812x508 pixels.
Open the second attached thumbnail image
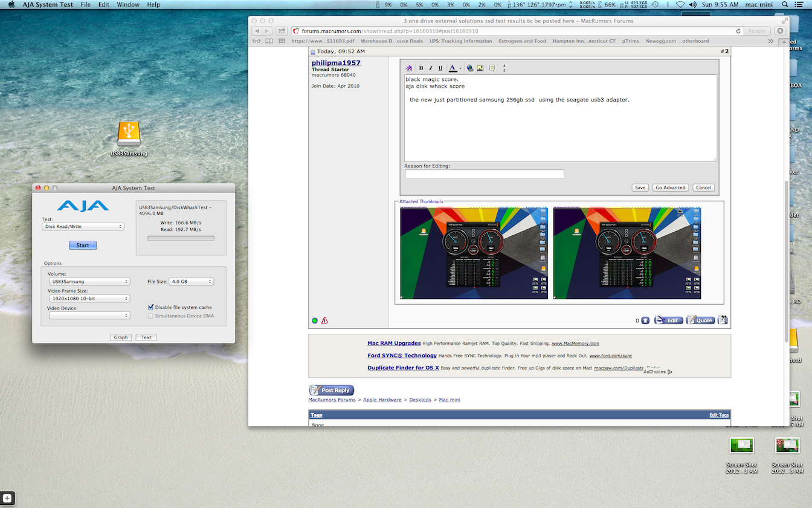tap(627, 253)
